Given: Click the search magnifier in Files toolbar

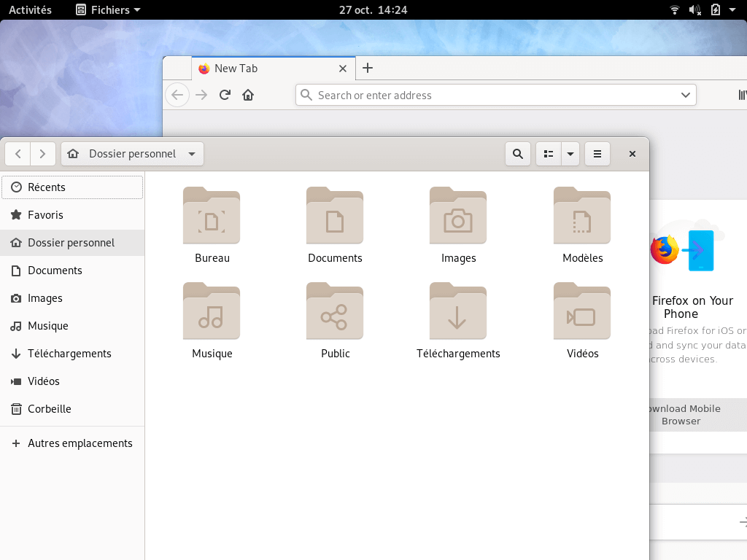Looking at the screenshot, I should (x=518, y=154).
